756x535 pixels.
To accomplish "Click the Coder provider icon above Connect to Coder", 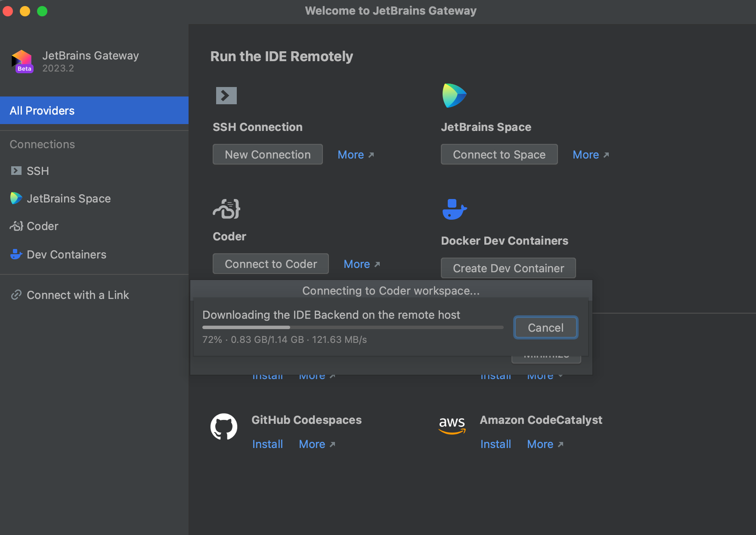I will point(226,209).
